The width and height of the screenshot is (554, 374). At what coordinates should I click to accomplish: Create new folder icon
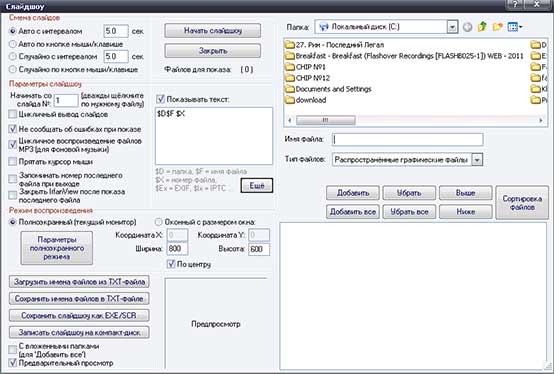click(x=497, y=27)
